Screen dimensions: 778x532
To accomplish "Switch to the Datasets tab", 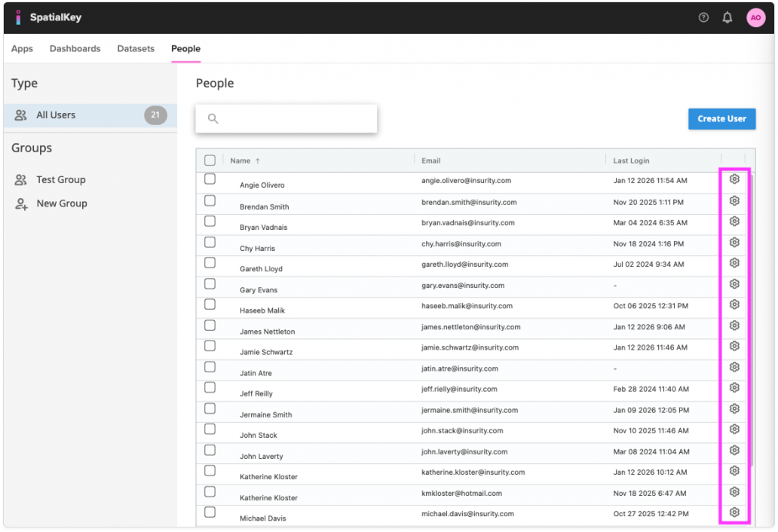I will (x=136, y=48).
